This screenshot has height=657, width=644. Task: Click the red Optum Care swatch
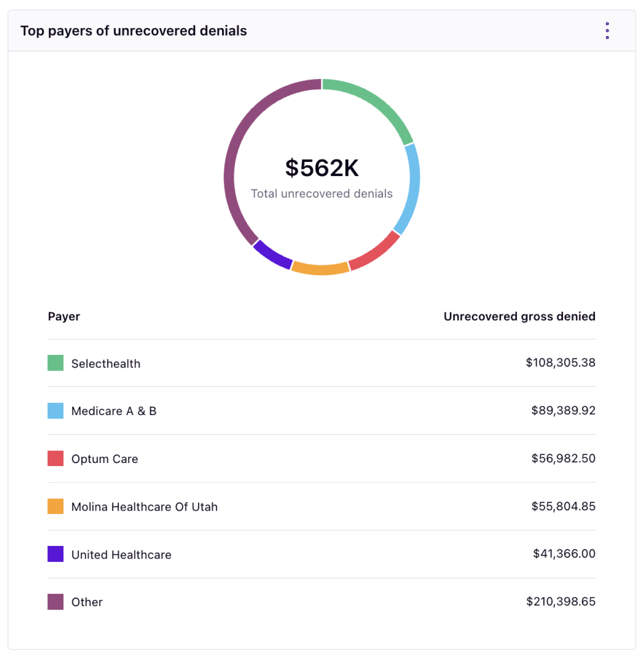pyautogui.click(x=55, y=458)
